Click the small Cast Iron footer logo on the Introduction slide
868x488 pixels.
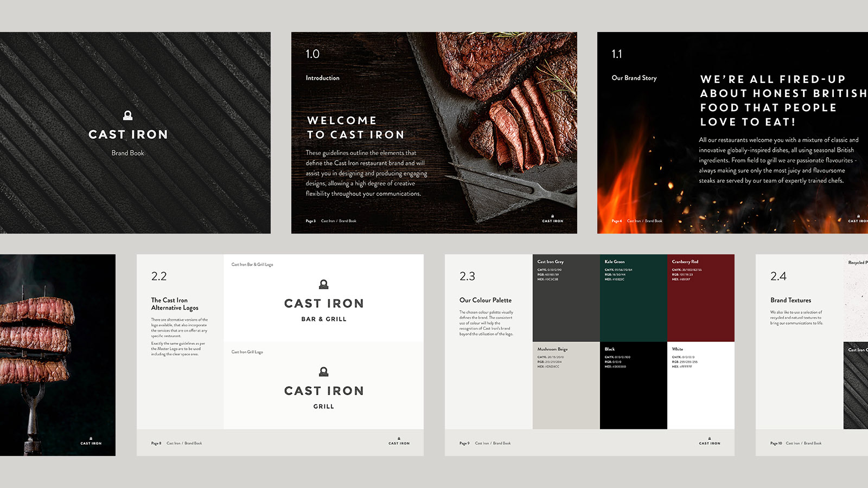553,219
